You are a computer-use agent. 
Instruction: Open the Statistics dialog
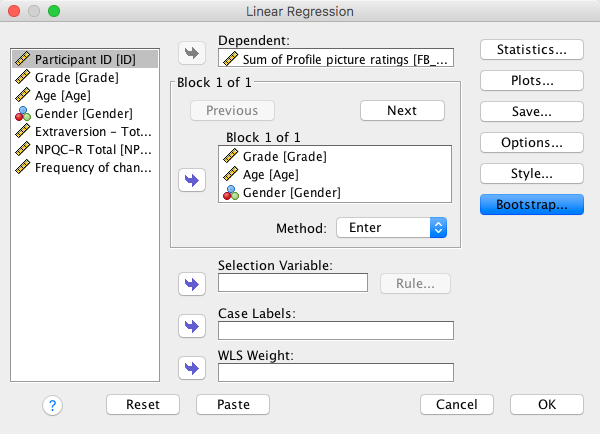532,49
